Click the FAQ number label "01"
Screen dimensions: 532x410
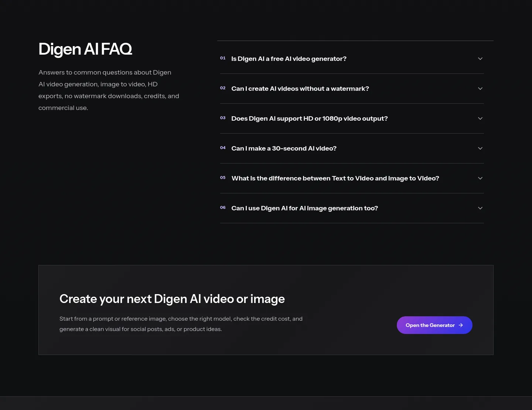(223, 58)
